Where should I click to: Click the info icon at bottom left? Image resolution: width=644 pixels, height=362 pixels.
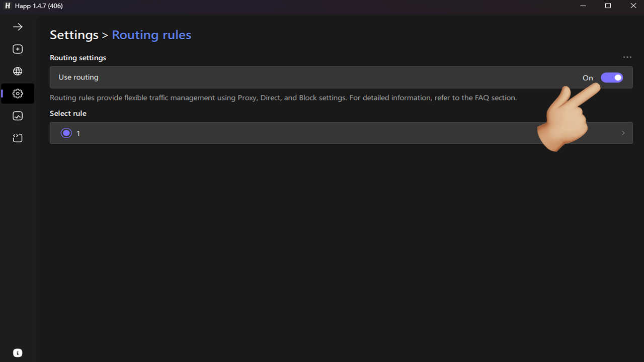tap(18, 352)
